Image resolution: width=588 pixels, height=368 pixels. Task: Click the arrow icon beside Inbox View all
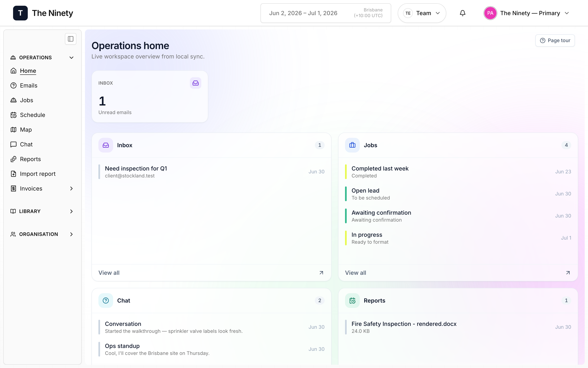tap(321, 273)
